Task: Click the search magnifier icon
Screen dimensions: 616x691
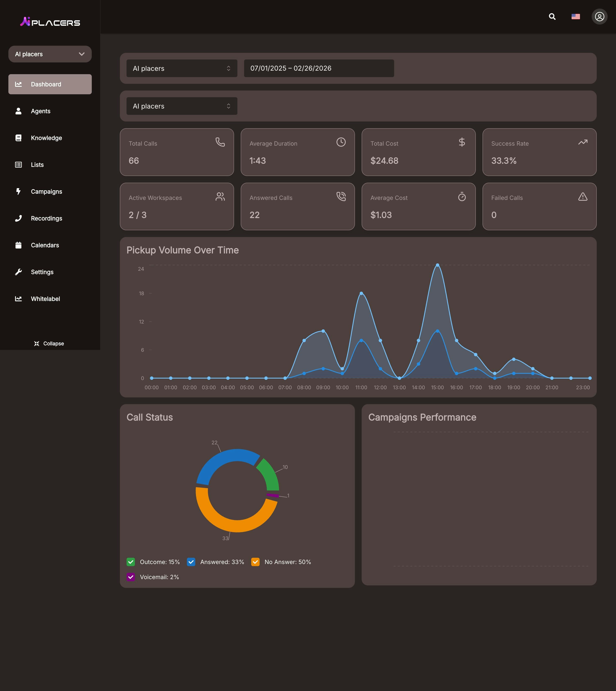Action: pos(552,17)
